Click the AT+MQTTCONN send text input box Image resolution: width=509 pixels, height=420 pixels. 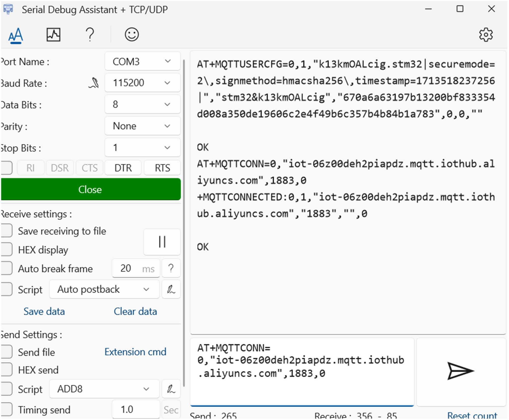(302, 372)
